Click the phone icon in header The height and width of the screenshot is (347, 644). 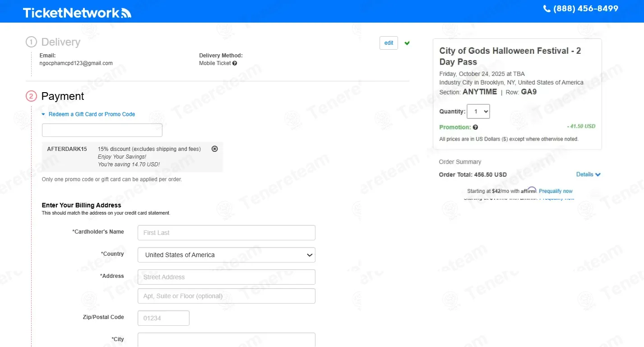tap(547, 9)
